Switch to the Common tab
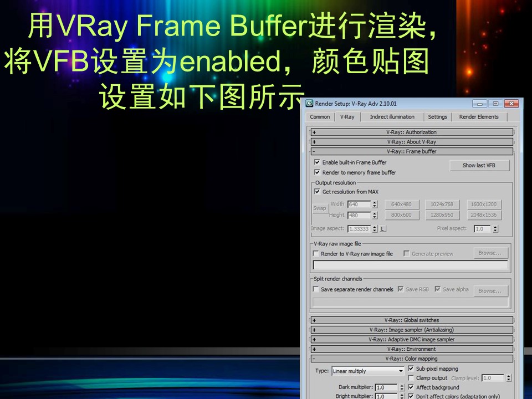 click(x=320, y=117)
